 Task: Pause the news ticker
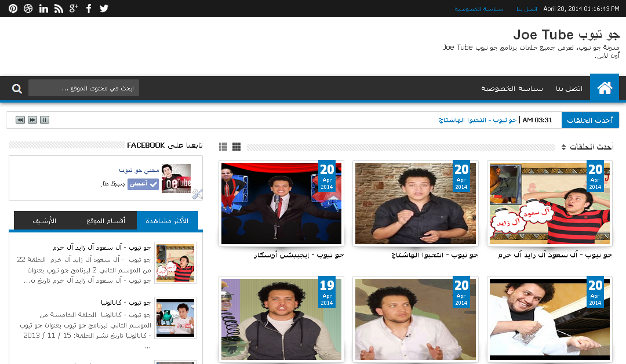(x=45, y=120)
